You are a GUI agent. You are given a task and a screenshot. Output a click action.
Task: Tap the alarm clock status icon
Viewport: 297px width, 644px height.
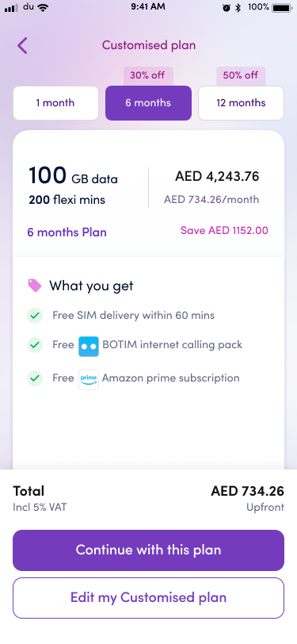pos(226,7)
